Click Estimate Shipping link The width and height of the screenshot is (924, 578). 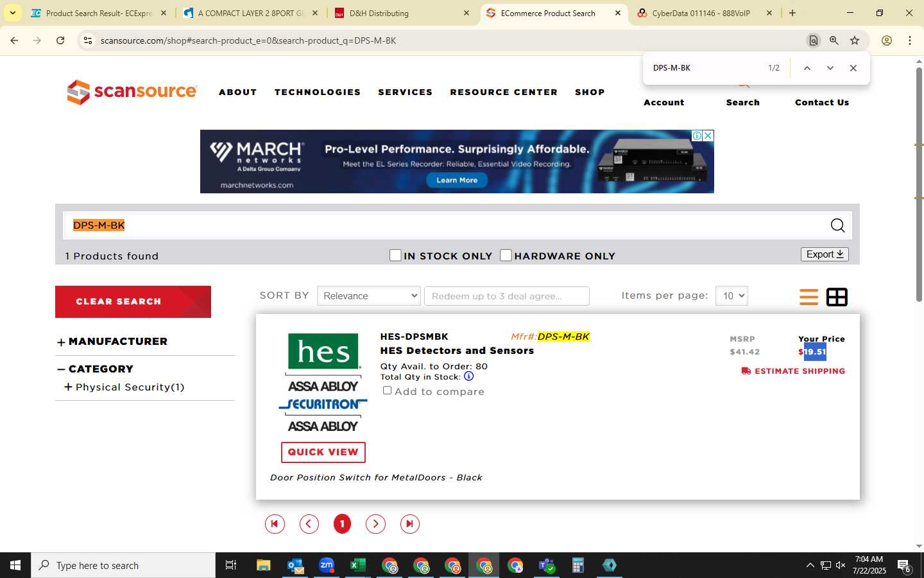click(793, 371)
